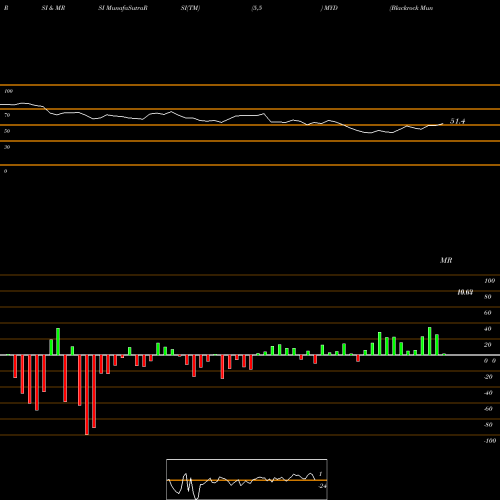Click the 'SI(TM)' header label
The image size is (500, 500).
[x=190, y=8]
